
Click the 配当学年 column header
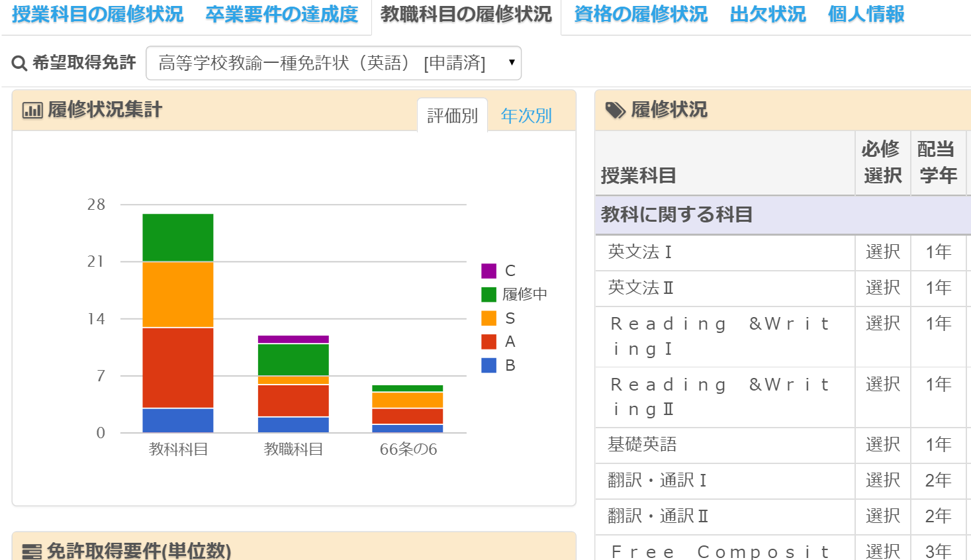pyautogui.click(x=938, y=162)
